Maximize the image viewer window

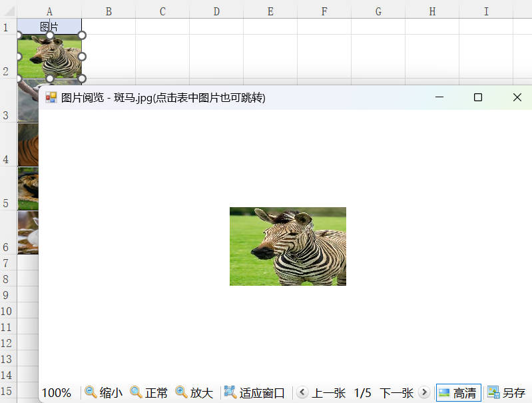pos(477,97)
